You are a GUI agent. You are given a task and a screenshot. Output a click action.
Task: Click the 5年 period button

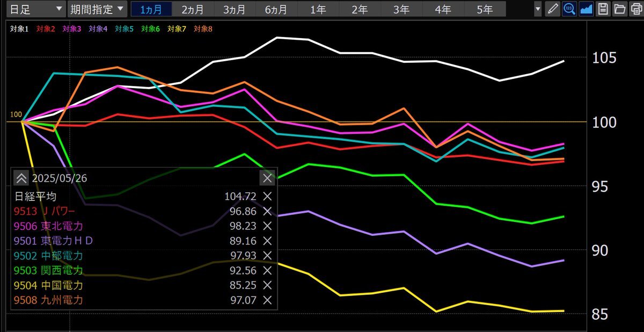coord(485,9)
